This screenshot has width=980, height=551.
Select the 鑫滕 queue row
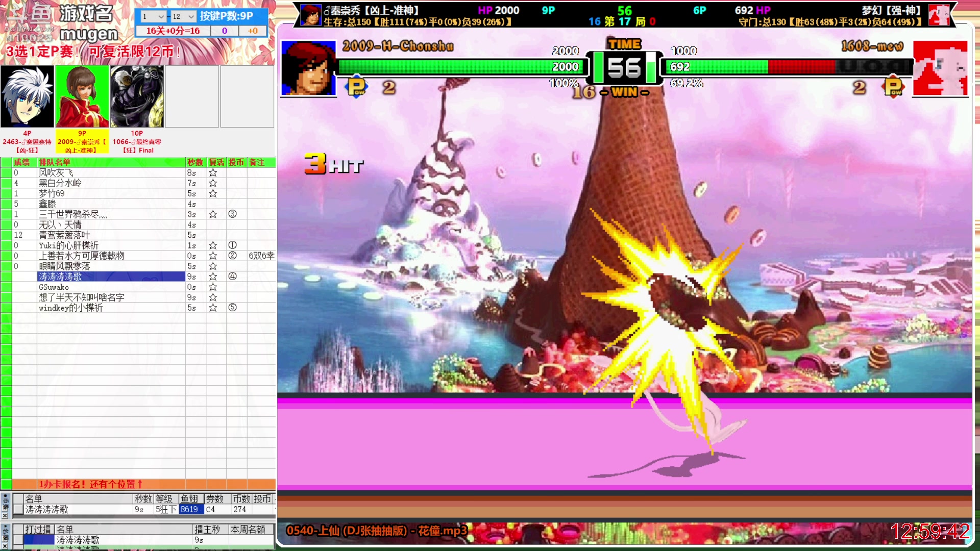pos(111,204)
